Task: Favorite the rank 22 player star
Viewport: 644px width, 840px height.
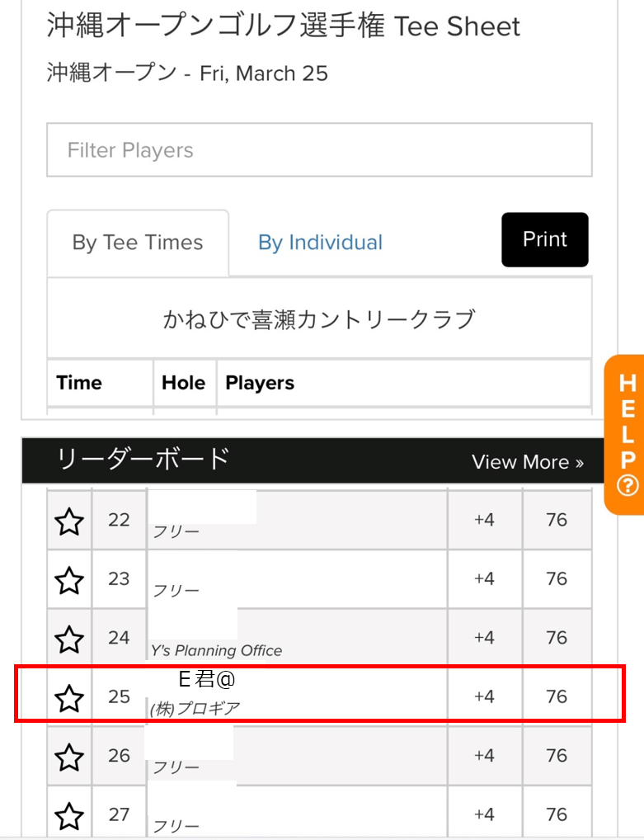Action: [x=69, y=521]
